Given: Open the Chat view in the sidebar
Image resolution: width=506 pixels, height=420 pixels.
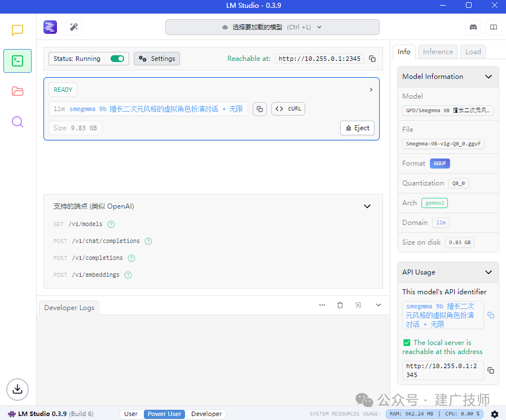Looking at the screenshot, I should pos(17,30).
